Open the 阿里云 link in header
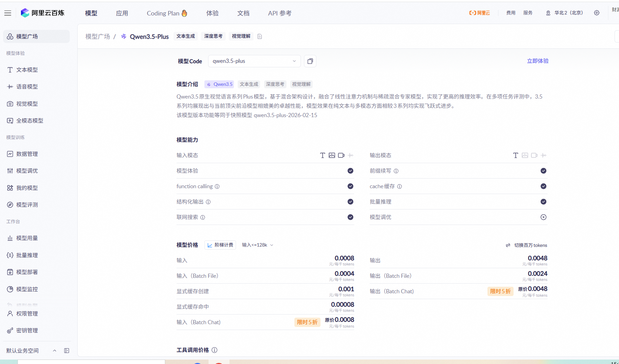This screenshot has height=364, width=619. tap(480, 13)
